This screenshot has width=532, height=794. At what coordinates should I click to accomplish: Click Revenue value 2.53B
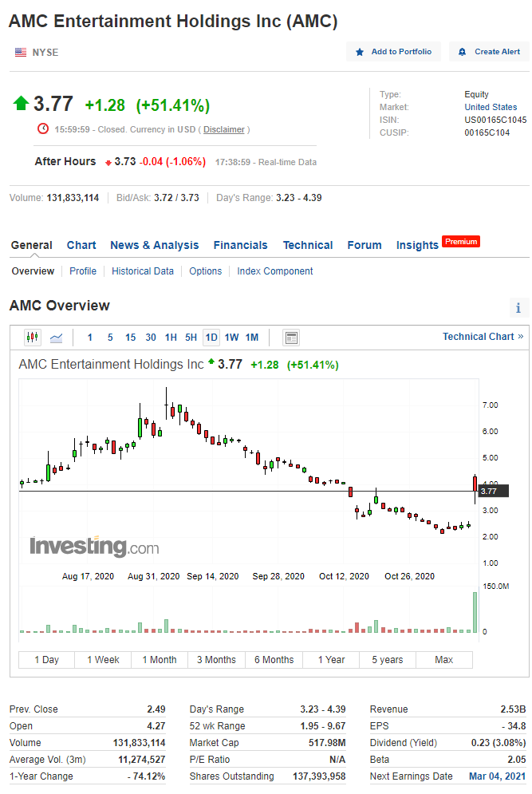click(513, 709)
